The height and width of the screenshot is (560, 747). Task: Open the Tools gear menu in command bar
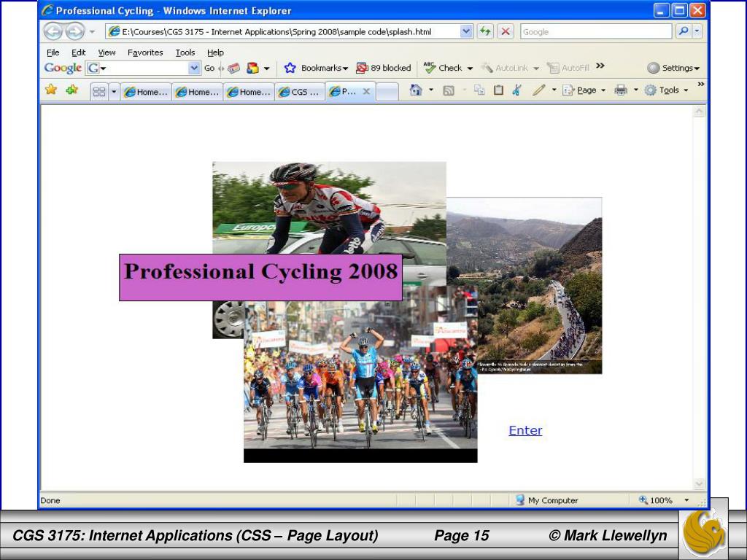coord(666,90)
